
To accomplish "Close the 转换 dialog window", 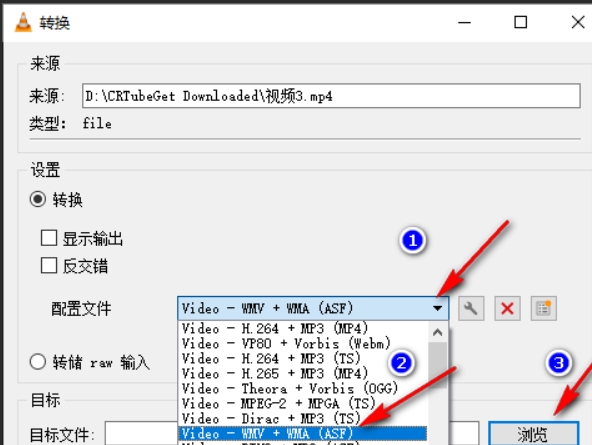I will 578,22.
